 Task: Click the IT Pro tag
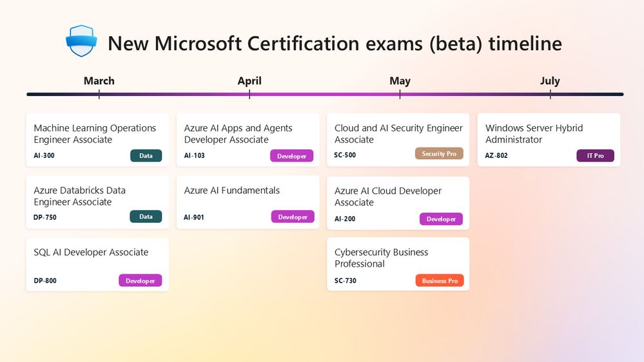pyautogui.click(x=595, y=155)
